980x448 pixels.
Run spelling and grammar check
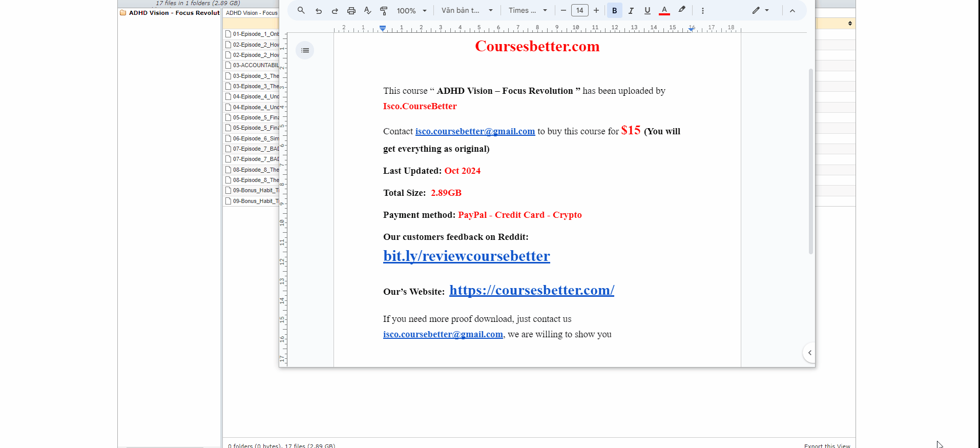click(367, 11)
